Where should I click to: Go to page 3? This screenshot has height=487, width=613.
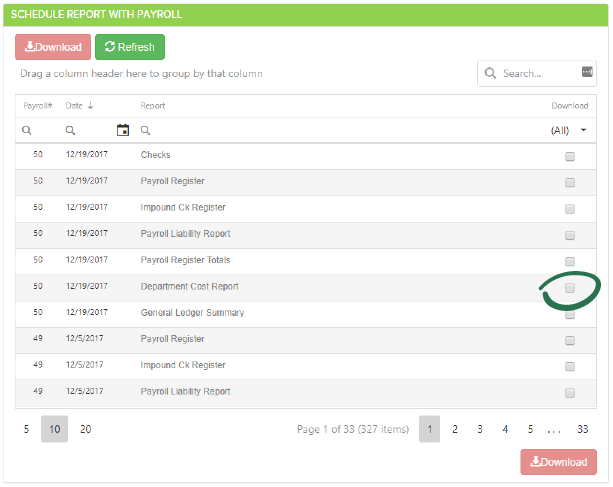click(x=480, y=429)
